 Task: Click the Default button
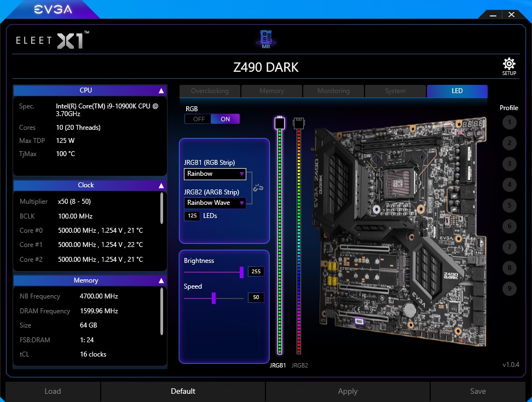click(x=183, y=391)
